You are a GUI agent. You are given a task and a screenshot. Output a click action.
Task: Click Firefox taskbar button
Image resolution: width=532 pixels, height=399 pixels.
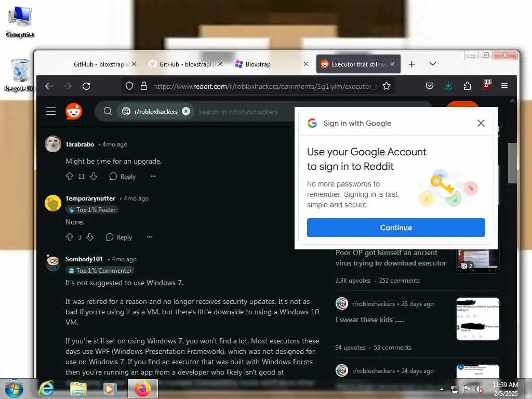coord(143,389)
